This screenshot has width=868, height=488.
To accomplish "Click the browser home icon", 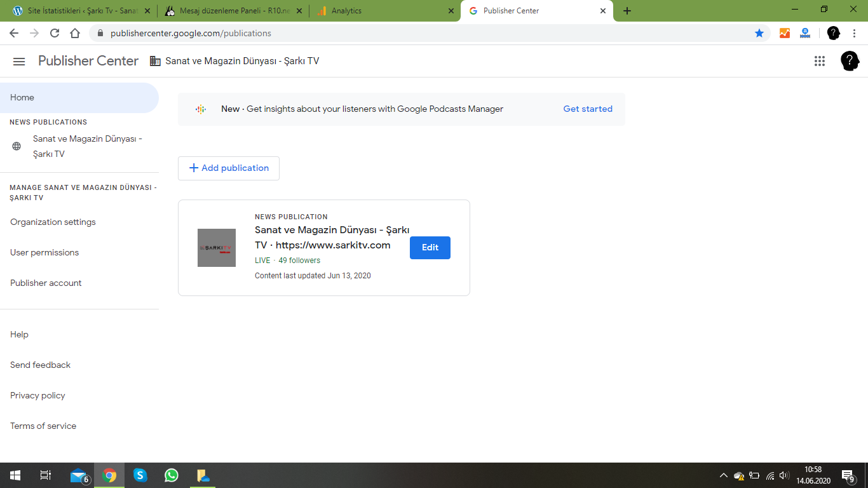I will click(x=75, y=33).
